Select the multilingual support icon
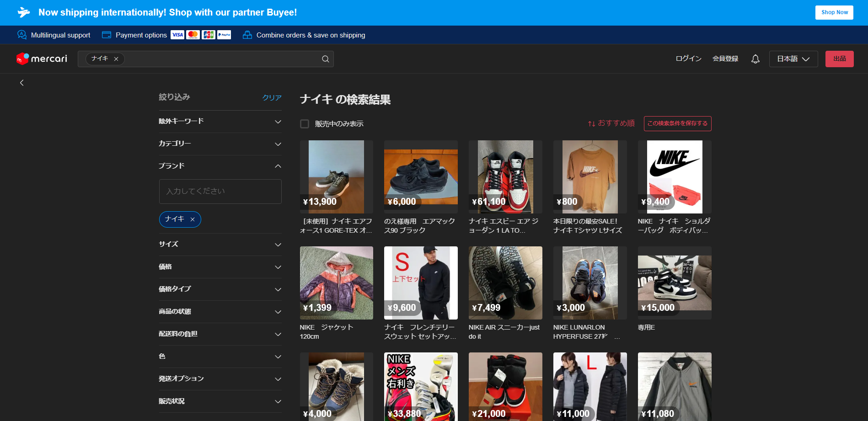Image resolution: width=868 pixels, height=421 pixels. tap(21, 35)
